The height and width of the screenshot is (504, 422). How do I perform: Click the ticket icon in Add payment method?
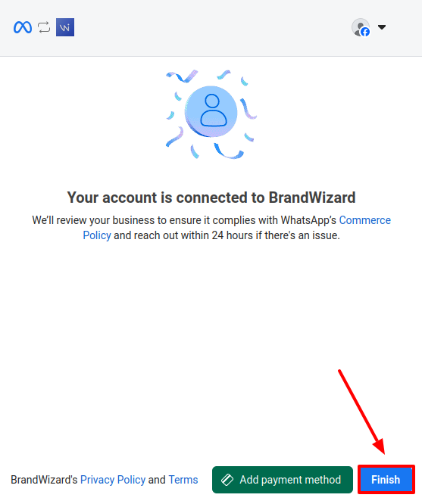point(227,480)
